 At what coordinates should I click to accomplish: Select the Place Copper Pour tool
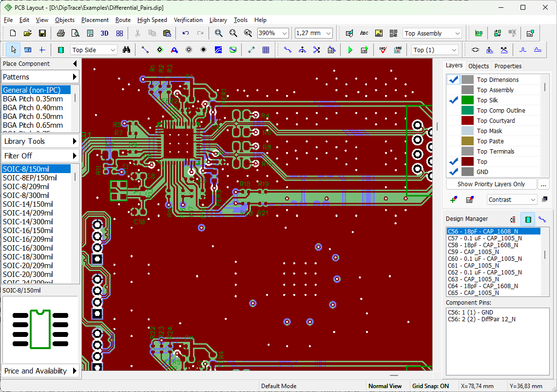(x=218, y=50)
